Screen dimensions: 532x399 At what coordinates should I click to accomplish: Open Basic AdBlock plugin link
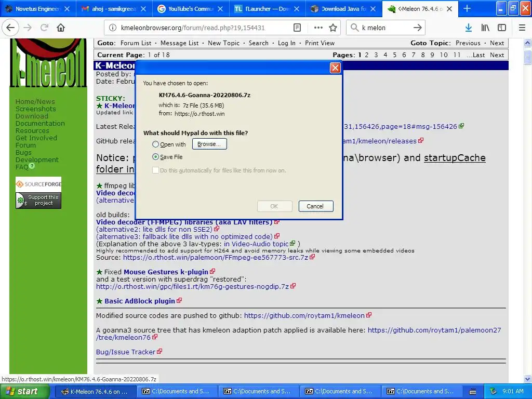pyautogui.click(x=139, y=301)
